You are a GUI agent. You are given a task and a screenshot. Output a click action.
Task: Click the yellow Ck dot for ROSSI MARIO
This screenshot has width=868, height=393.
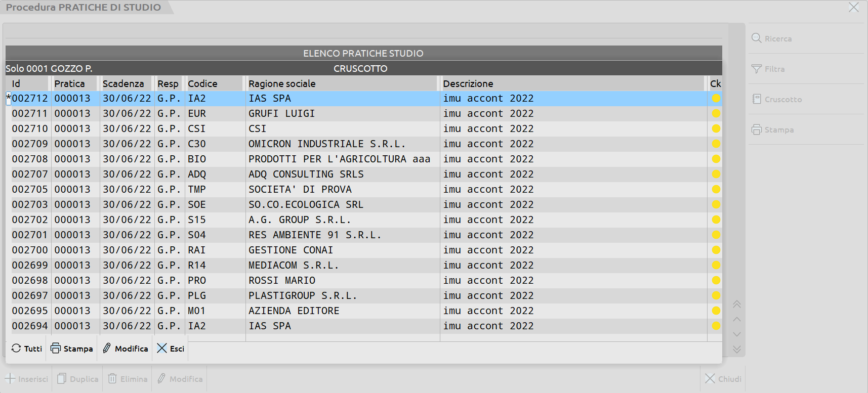pos(716,280)
